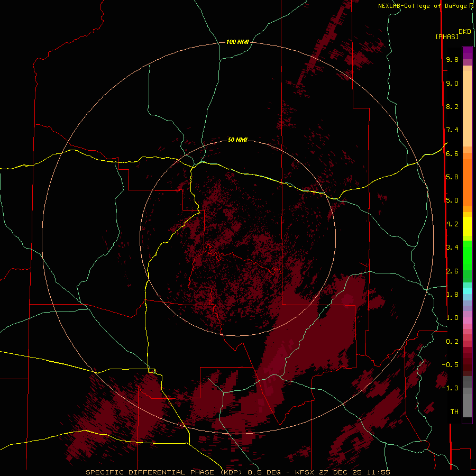Click the 0.2 value on the color scale
476x476 pixels.
click(452, 342)
